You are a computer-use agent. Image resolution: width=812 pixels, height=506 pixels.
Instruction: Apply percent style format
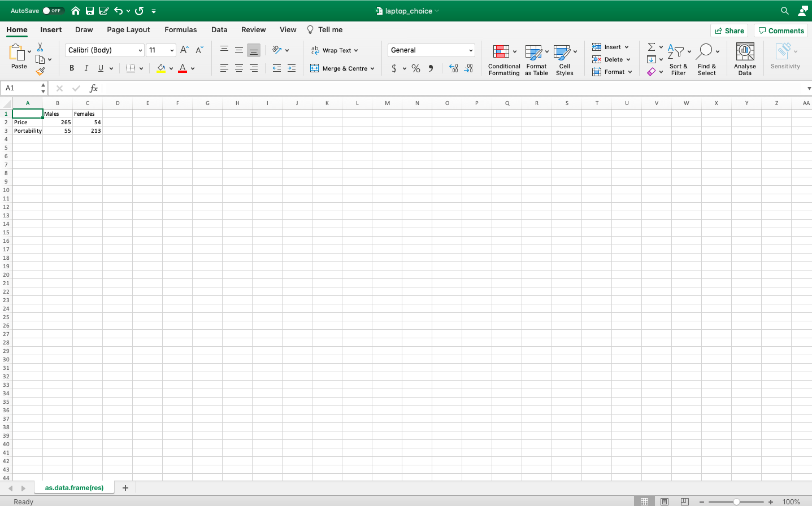416,68
